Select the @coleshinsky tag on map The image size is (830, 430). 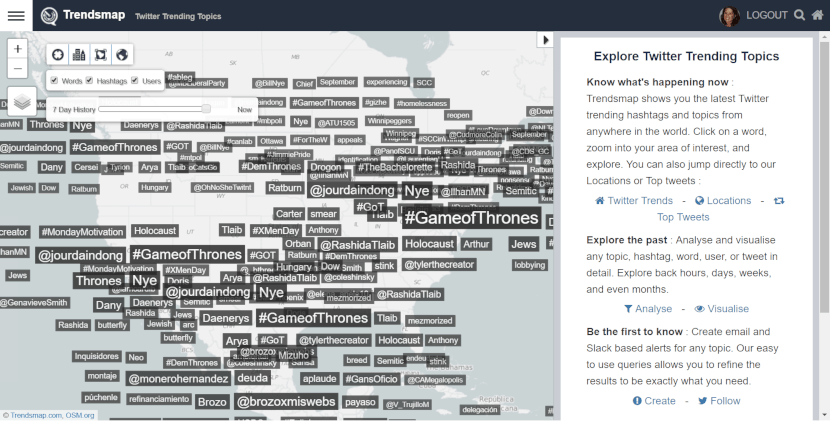pos(349,277)
